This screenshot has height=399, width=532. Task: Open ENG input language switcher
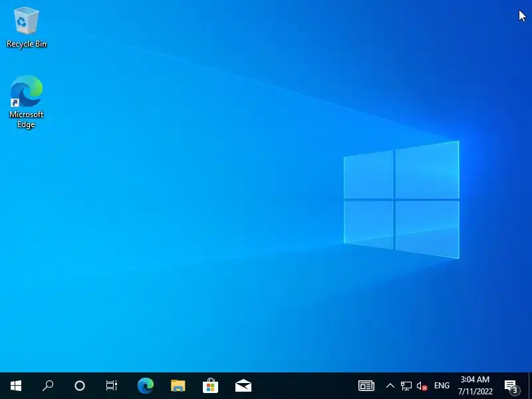tap(442, 386)
